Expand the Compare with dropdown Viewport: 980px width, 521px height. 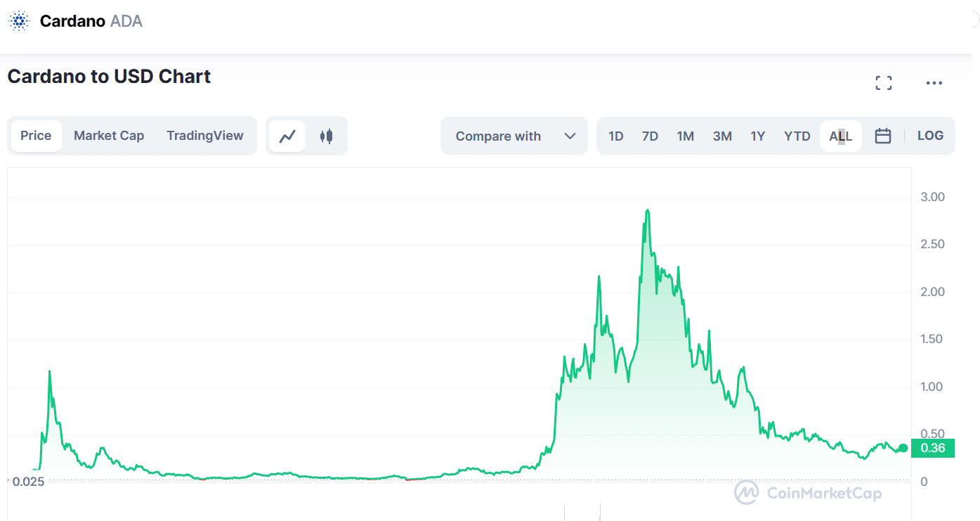point(514,136)
